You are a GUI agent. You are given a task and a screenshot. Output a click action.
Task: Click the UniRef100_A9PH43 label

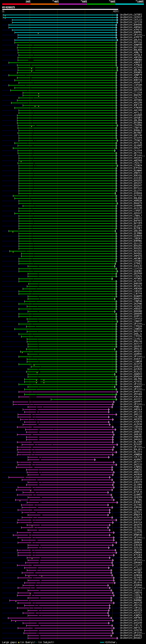[x=131, y=27]
